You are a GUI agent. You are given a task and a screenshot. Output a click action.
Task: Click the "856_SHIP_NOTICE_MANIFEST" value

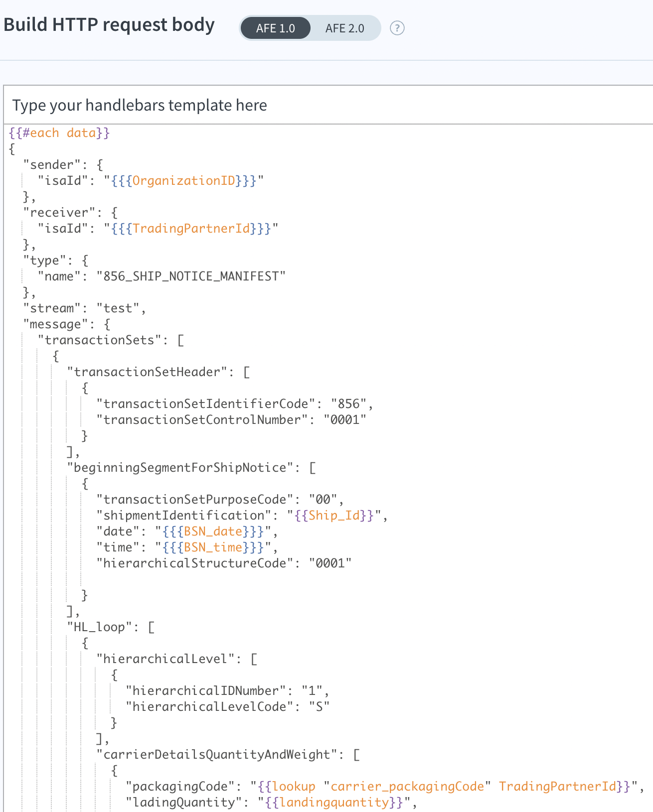pos(191,276)
